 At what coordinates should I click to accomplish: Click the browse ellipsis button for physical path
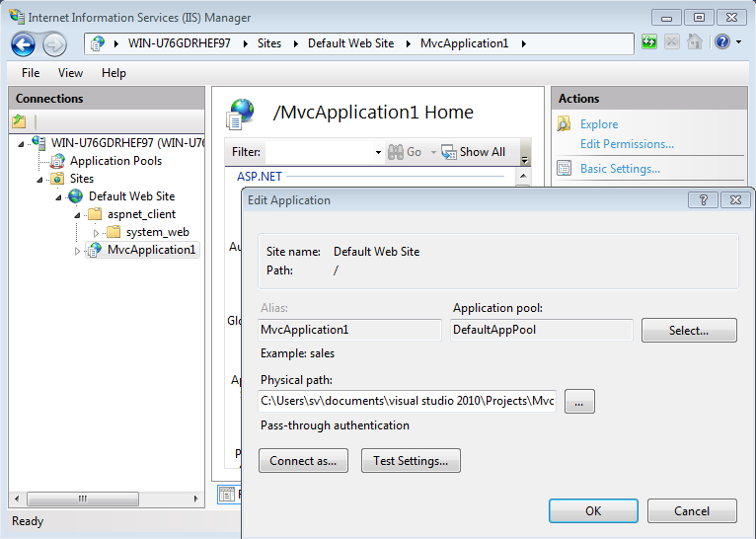tap(580, 401)
